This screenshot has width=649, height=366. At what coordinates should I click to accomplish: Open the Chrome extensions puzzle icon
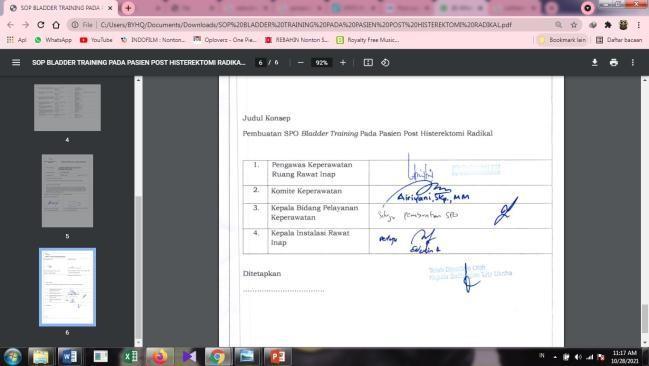(x=608, y=25)
